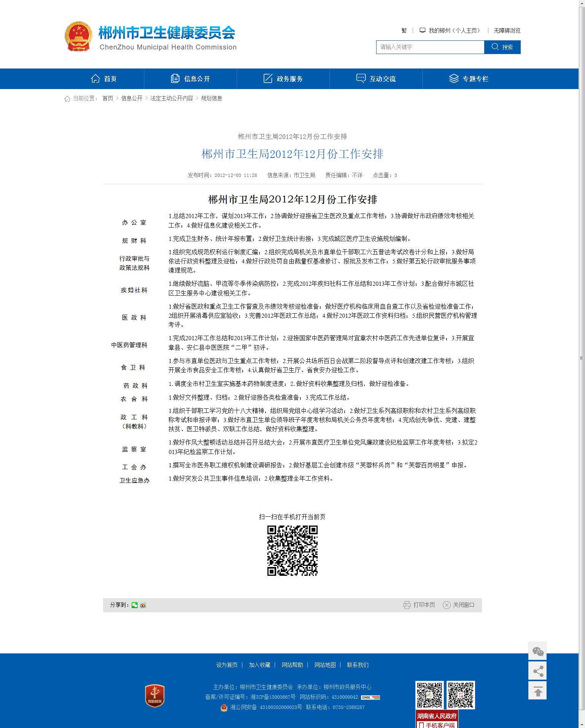Click the WeChat share icon
585x728 pixels.
(x=135, y=605)
